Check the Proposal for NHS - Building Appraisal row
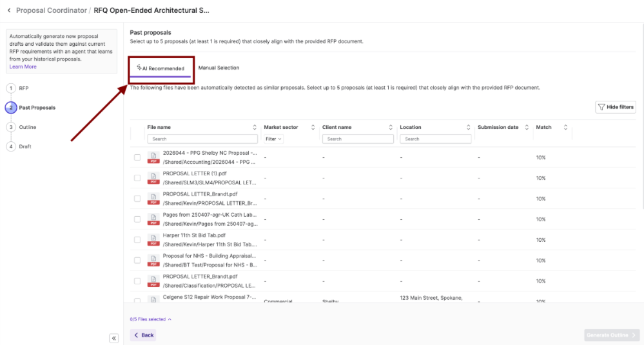644x345 pixels. 137,261
